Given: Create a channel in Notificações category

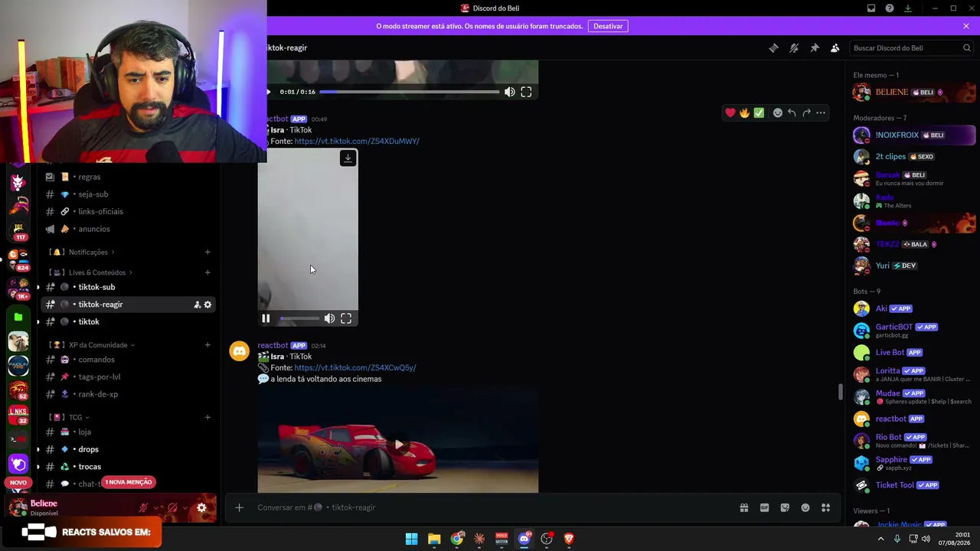Looking at the screenshot, I should click(x=207, y=253).
